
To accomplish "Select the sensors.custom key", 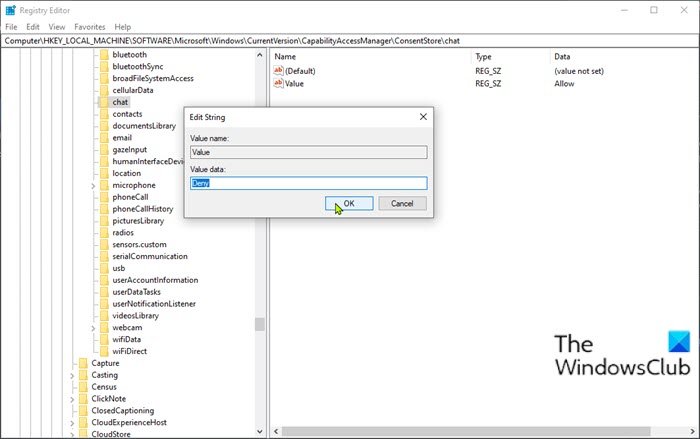I will (x=139, y=244).
